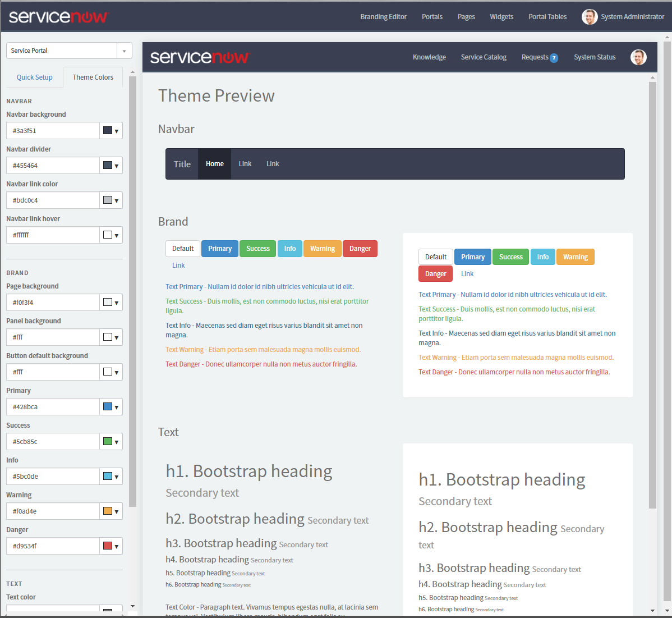The width and height of the screenshot is (672, 618).
Task: Edit the Navbar link hover hex field
Action: coord(53,235)
